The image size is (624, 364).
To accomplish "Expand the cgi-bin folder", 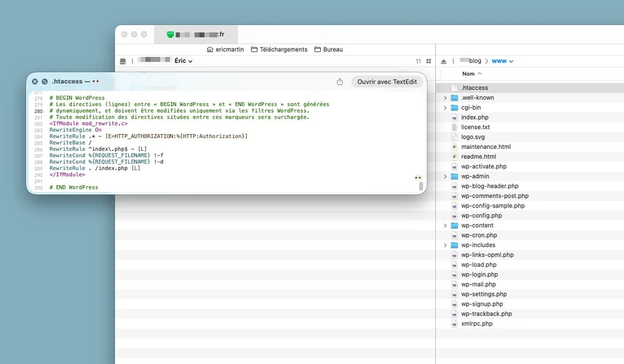I will [445, 108].
